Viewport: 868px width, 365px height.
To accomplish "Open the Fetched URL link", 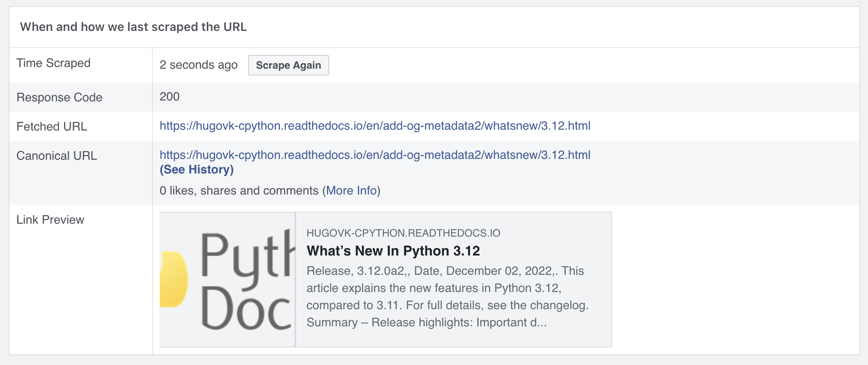I will coord(375,126).
